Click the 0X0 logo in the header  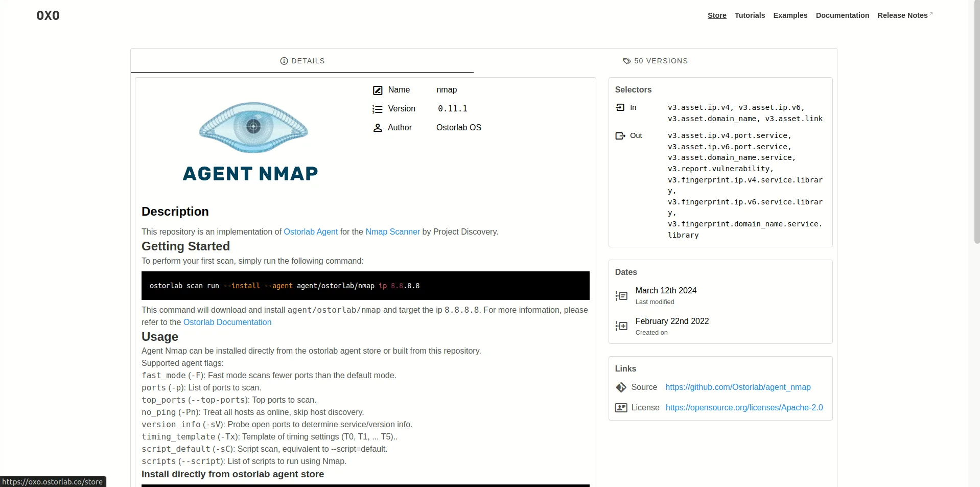coord(48,15)
